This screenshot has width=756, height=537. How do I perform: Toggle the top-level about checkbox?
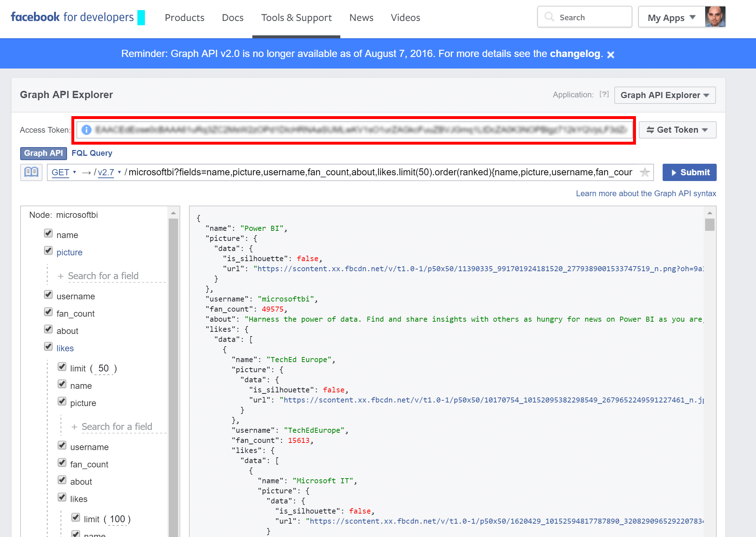pyautogui.click(x=48, y=329)
